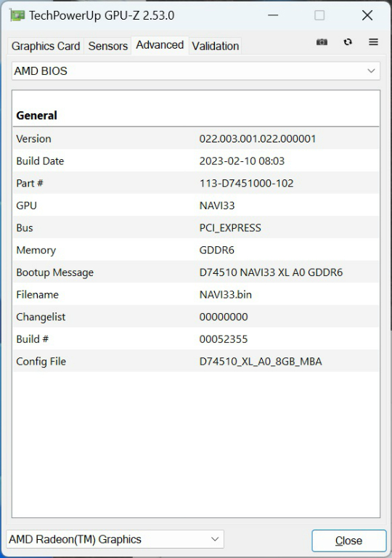Click the Close button
This screenshot has width=392, height=558.
point(349,541)
